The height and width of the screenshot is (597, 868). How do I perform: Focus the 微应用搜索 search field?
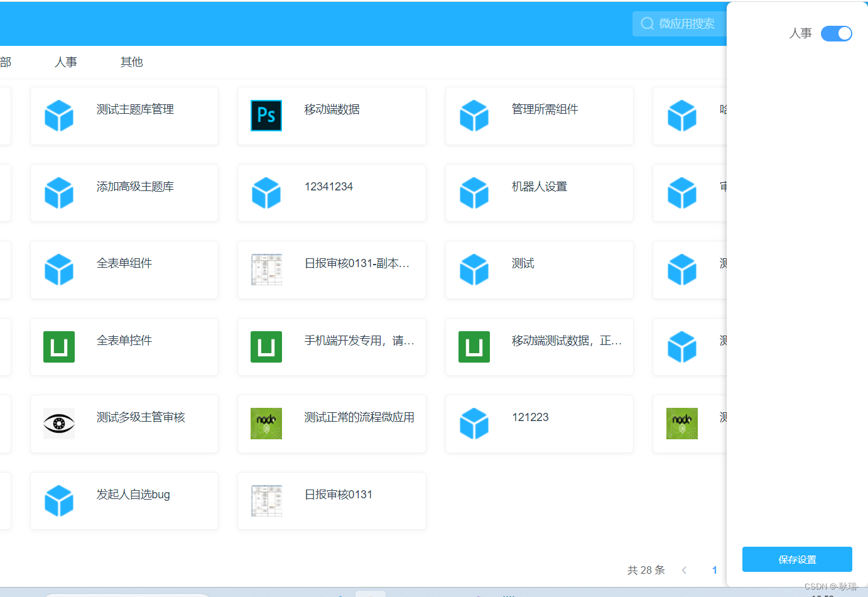tap(680, 24)
